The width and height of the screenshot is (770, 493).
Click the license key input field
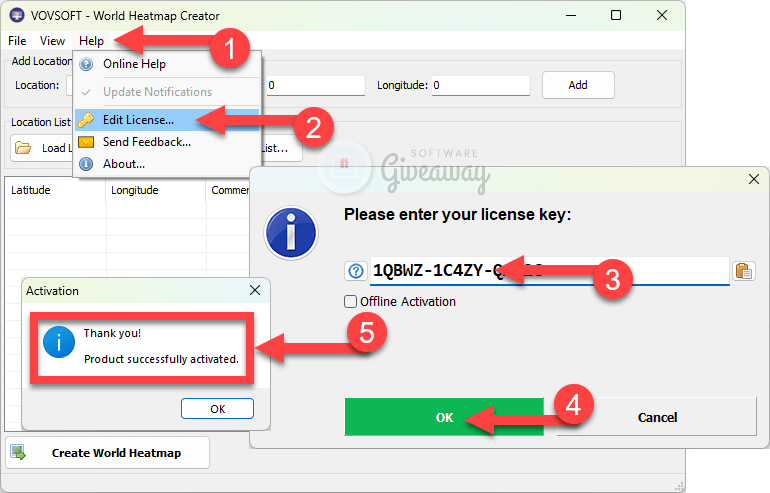[x=548, y=271]
